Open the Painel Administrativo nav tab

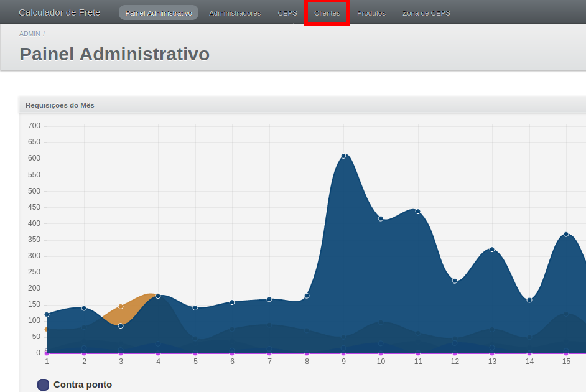pos(159,13)
